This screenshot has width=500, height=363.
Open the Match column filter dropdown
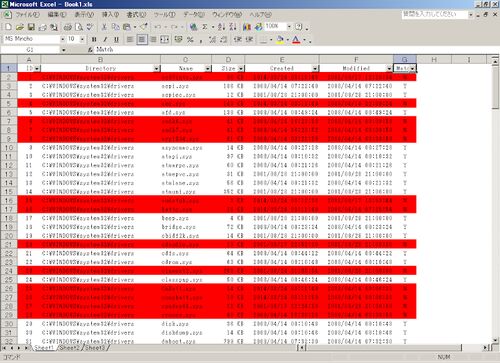pos(413,69)
